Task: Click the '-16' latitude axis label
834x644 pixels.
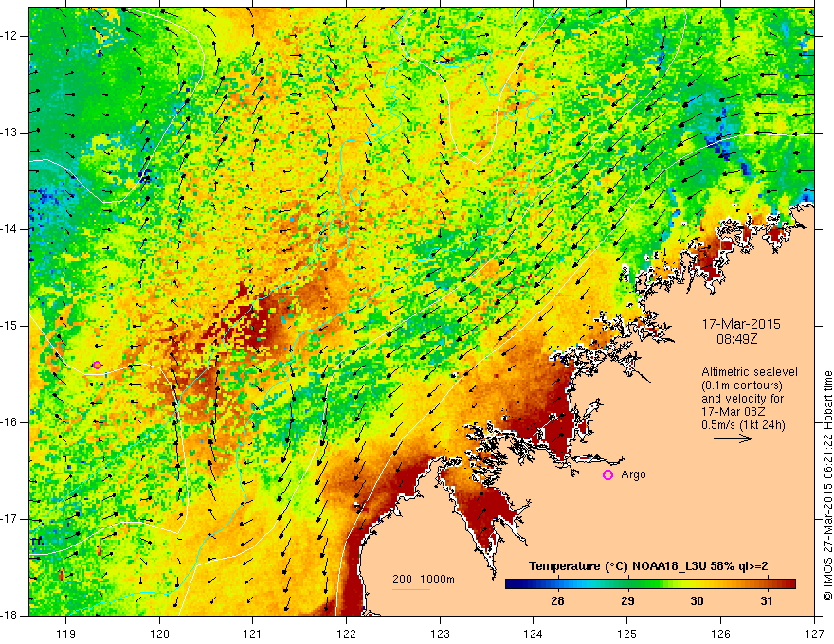Action: [10, 422]
